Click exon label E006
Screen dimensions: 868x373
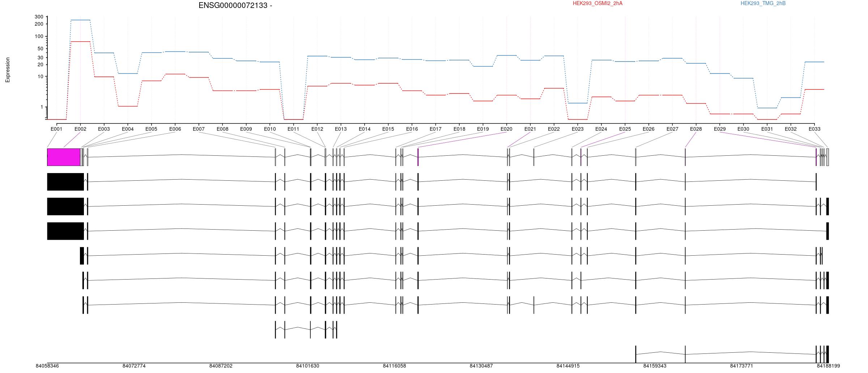tap(175, 129)
